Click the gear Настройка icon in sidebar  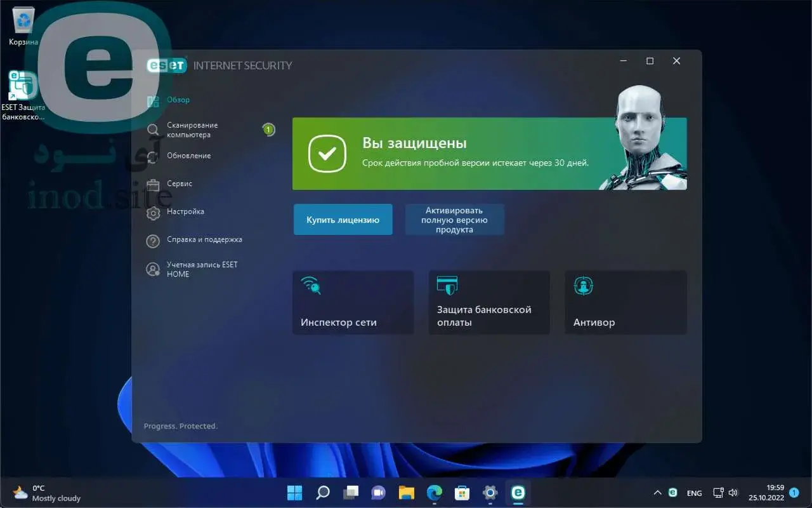point(153,213)
